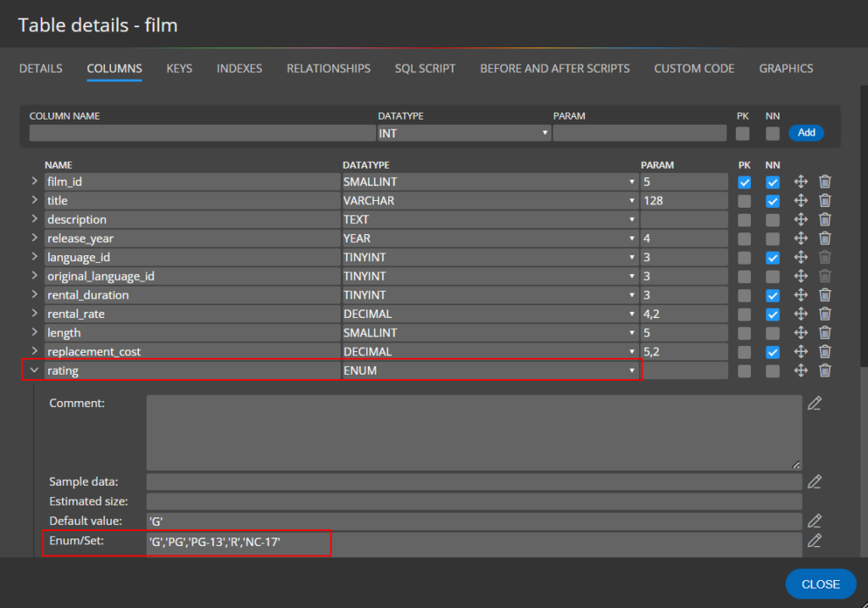The image size is (868, 608).
Task: Click the move icon for replacement_cost row
Action: [x=800, y=351]
